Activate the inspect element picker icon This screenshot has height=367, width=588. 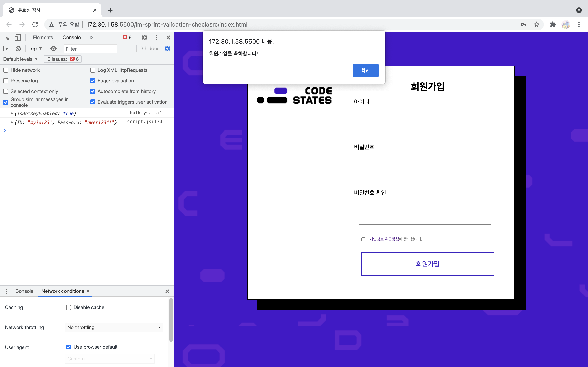click(x=7, y=38)
